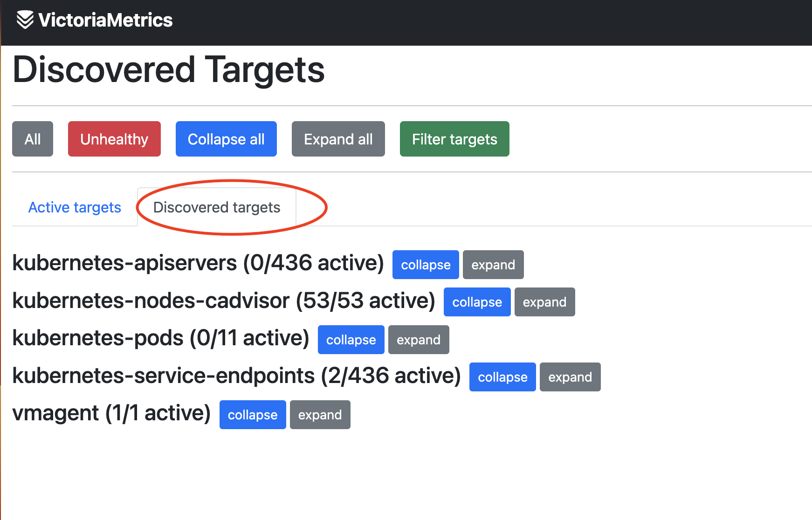Expand the kubernetes-nodes-cadvisor targets
Viewport: 812px width, 520px height.
pyautogui.click(x=544, y=302)
